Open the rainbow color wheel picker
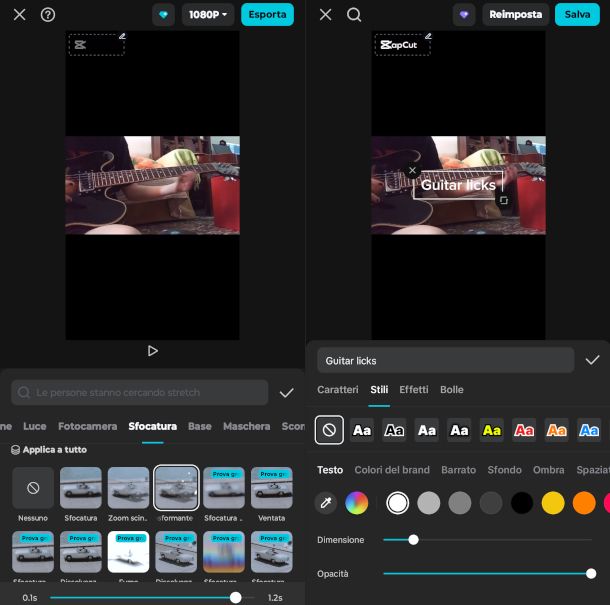610x605 pixels. (357, 503)
